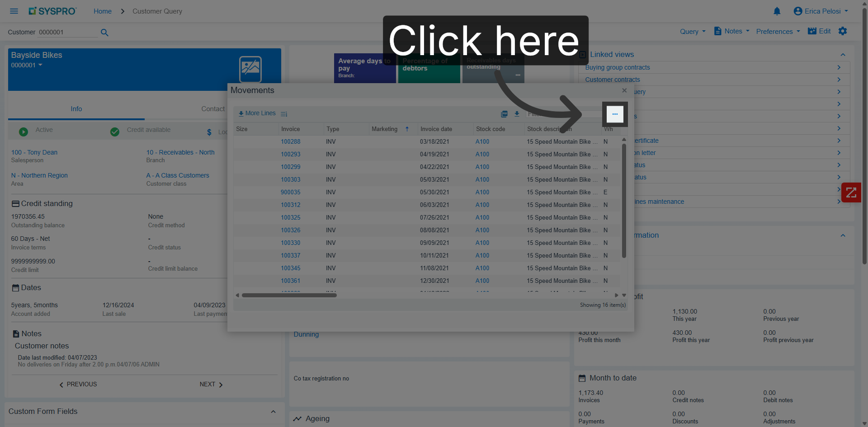Click the Bayside Bikes customer image placeholder
Viewport: 868px width, 427px height.
click(250, 69)
